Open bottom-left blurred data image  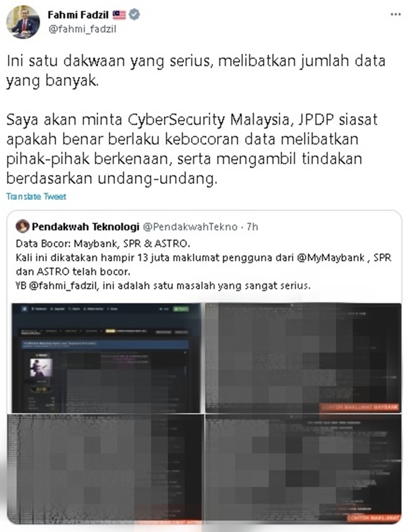(x=105, y=467)
